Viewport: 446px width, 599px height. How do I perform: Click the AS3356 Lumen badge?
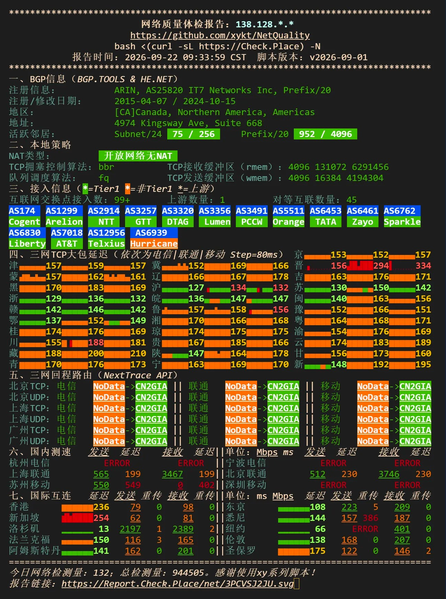(x=215, y=217)
